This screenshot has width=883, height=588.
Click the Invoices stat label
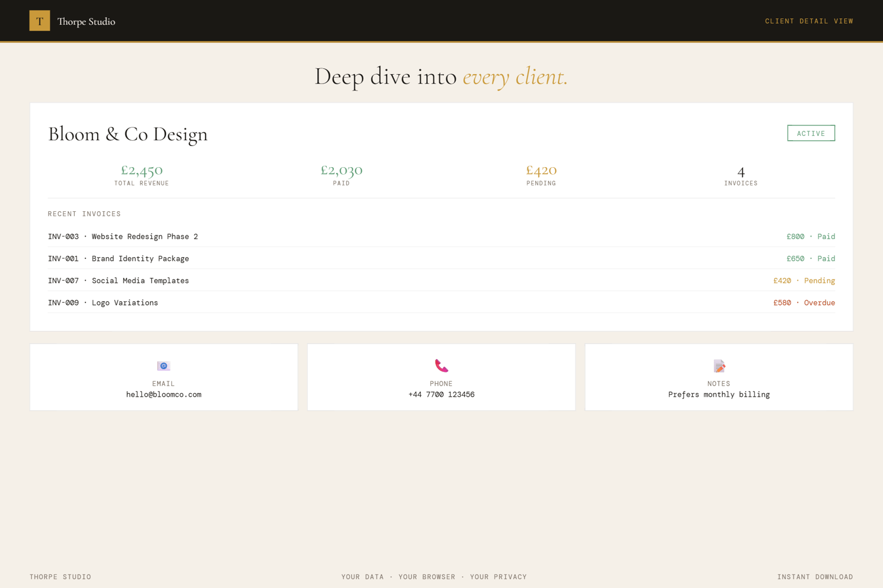[x=741, y=184]
